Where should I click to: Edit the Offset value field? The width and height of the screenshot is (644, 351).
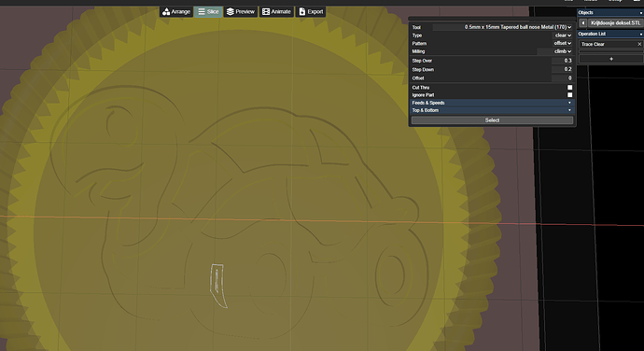[x=562, y=78]
